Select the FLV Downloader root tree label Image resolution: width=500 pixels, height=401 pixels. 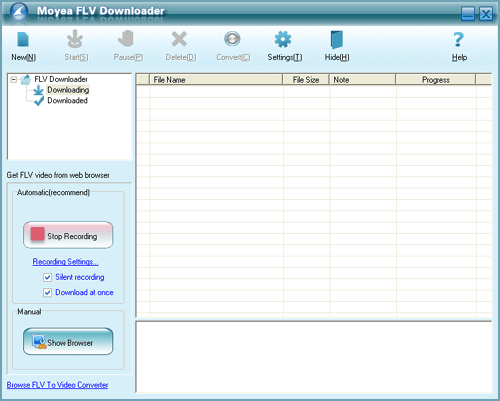(61, 79)
